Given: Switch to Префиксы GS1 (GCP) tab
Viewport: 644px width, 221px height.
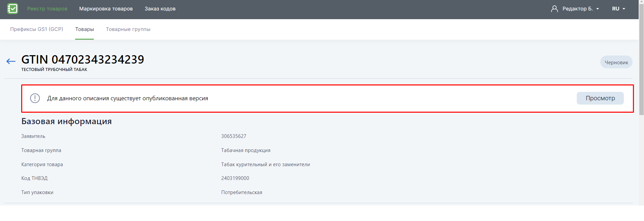Looking at the screenshot, I should (37, 29).
